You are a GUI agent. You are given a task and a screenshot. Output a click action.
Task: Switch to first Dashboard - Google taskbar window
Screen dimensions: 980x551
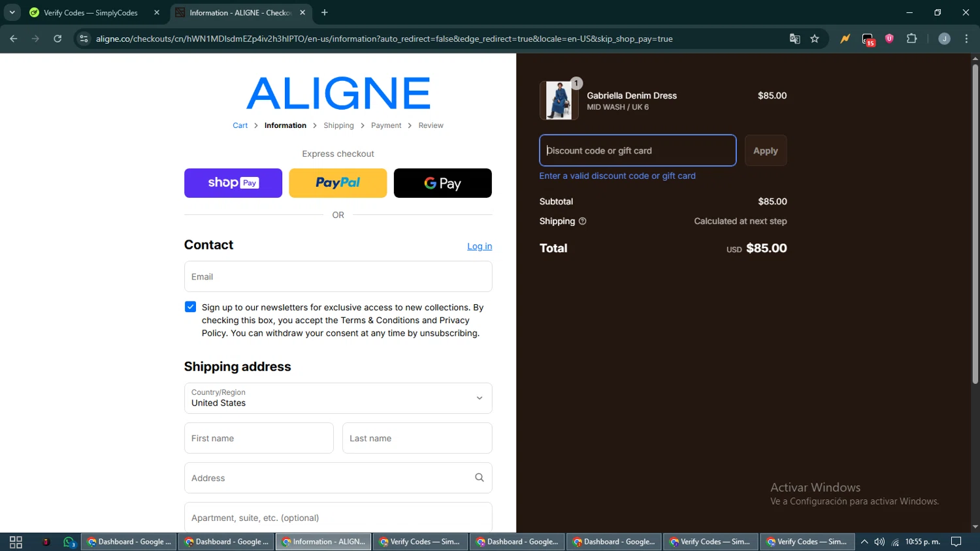pyautogui.click(x=129, y=542)
